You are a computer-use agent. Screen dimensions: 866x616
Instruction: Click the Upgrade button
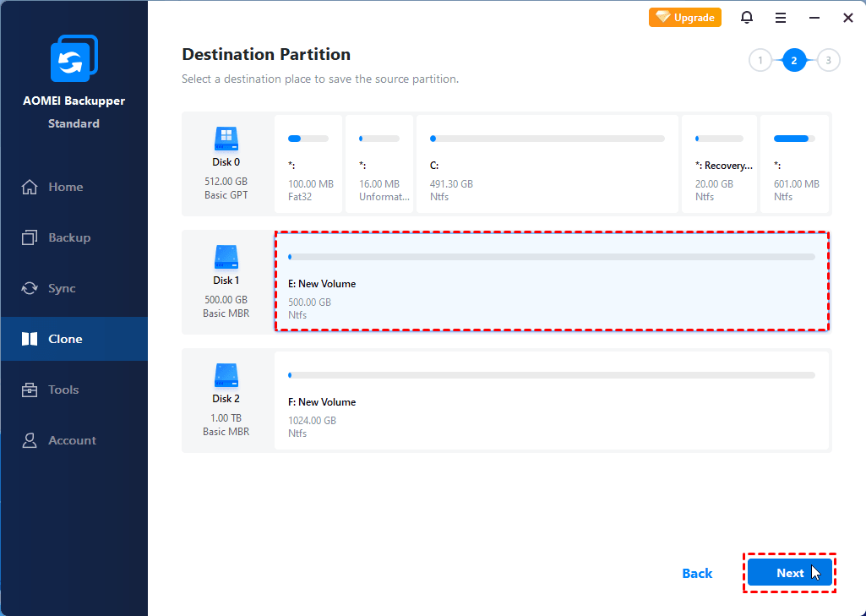coord(684,18)
